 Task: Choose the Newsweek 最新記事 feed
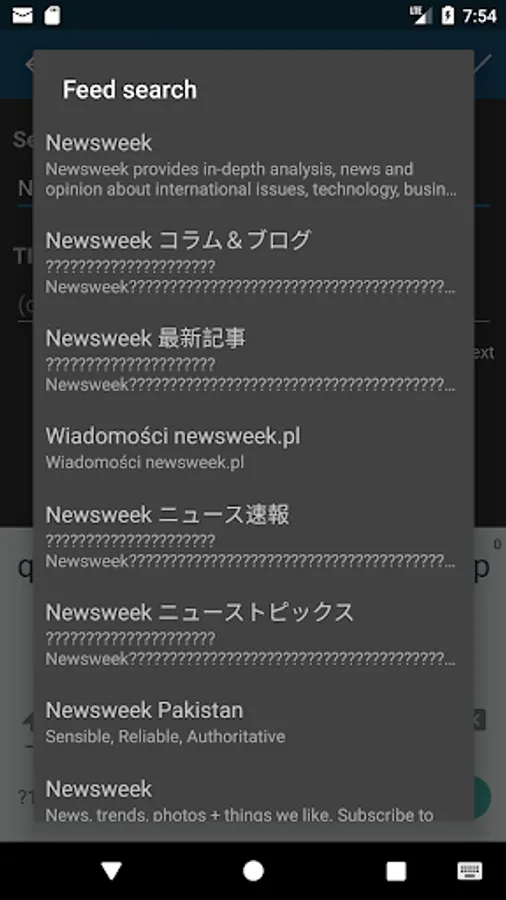[253, 361]
